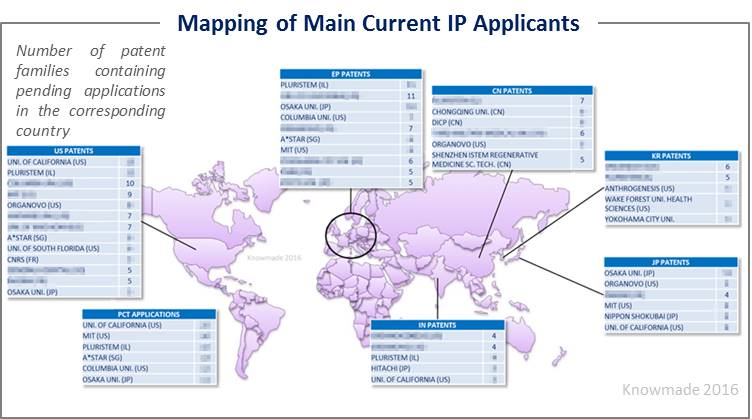Click the "EP PATENTS" table header

(351, 74)
